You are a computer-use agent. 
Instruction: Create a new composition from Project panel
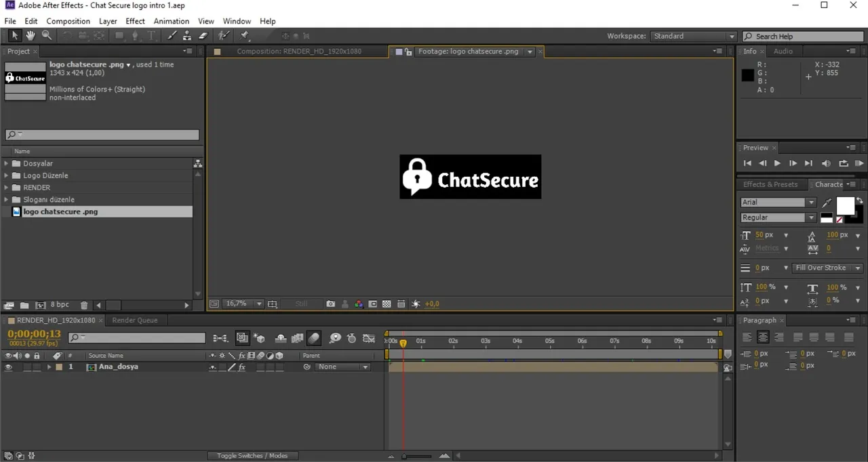pyautogui.click(x=40, y=306)
